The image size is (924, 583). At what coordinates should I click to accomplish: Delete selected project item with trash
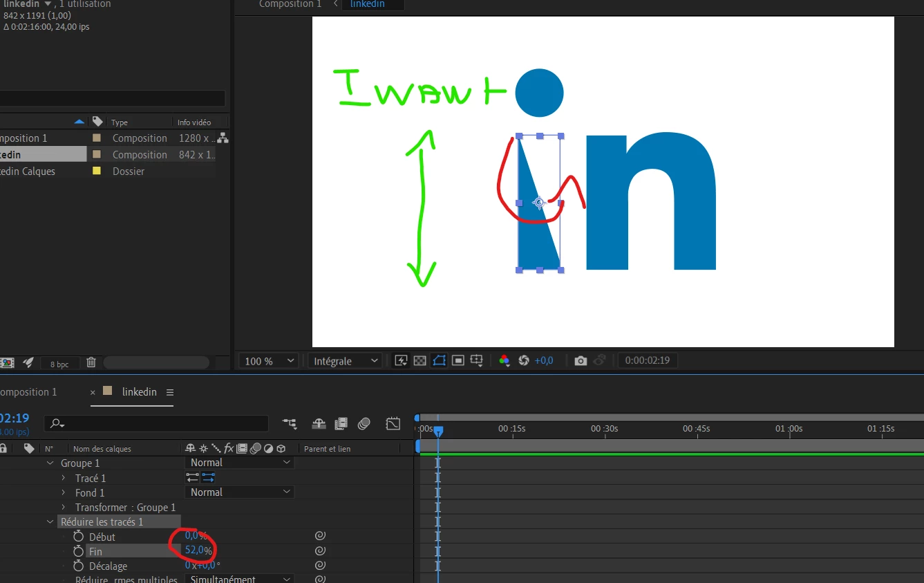91,362
